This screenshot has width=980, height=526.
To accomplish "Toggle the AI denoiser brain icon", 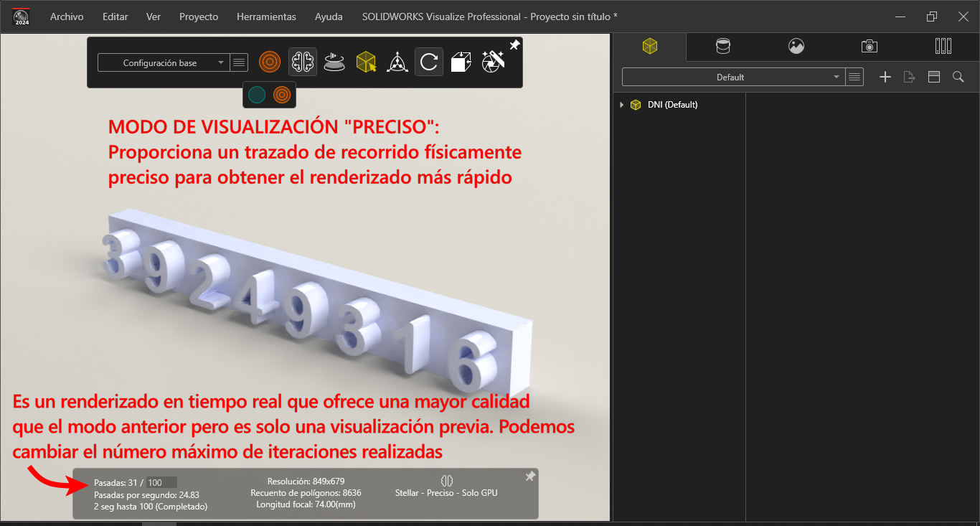I will point(303,62).
